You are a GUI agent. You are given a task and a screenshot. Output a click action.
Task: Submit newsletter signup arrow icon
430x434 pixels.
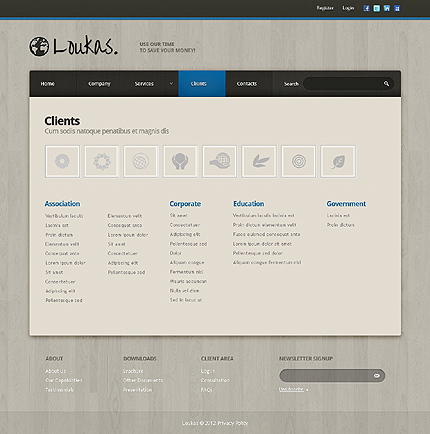coord(377,376)
